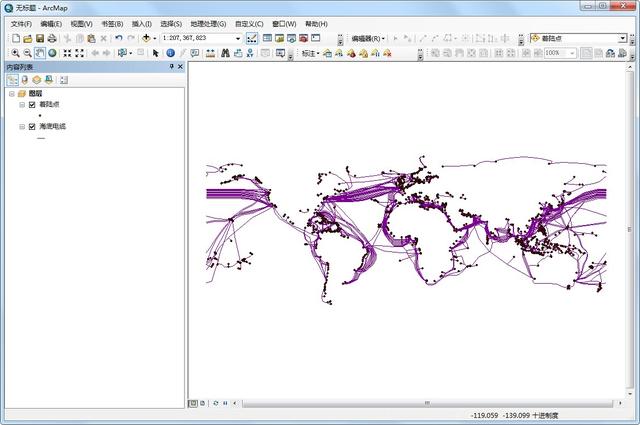640x425 pixels.
Task: Click the Add Data button
Action: 147,38
